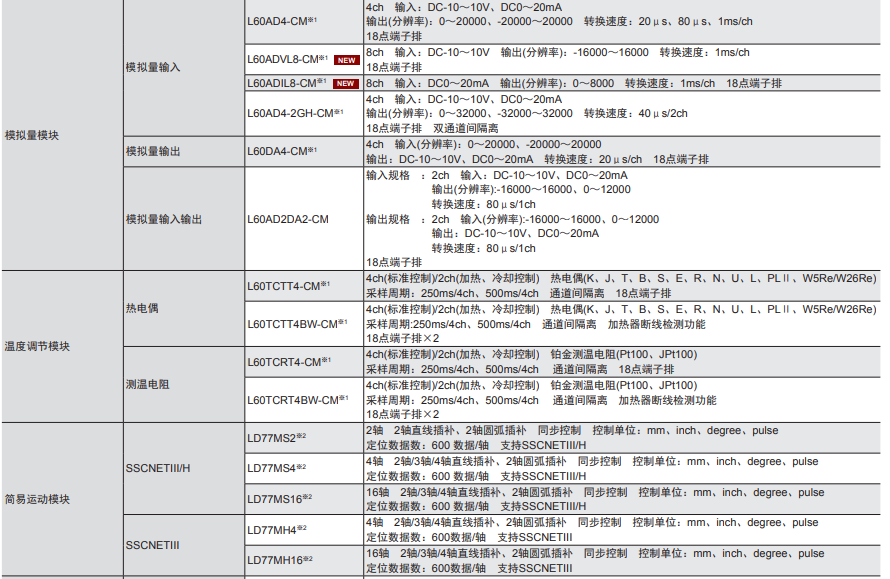The width and height of the screenshot is (890, 579).
Task: Click the L60TCTT4-CM model cell
Action: point(304,286)
